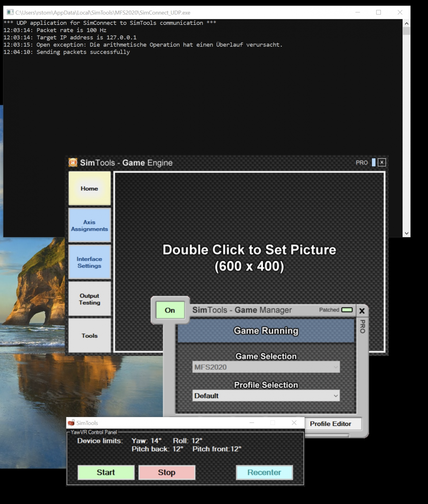Open the Profile Editor
428x504 pixels.
[330, 424]
